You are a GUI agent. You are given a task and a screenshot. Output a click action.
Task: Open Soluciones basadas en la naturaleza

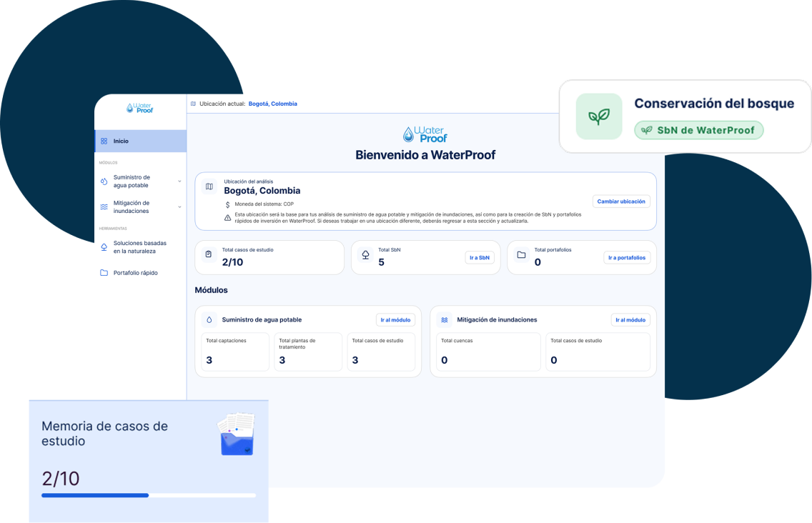(140, 247)
